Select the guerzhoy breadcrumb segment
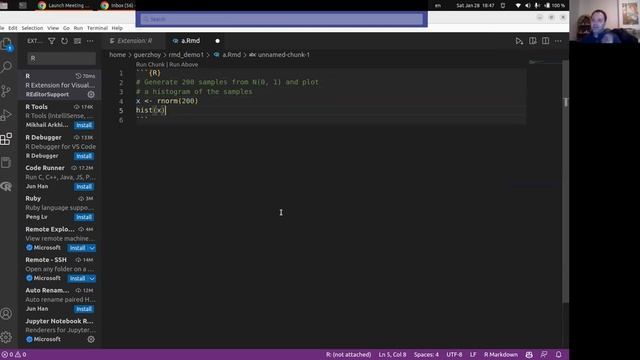The image size is (640, 360). [147, 55]
